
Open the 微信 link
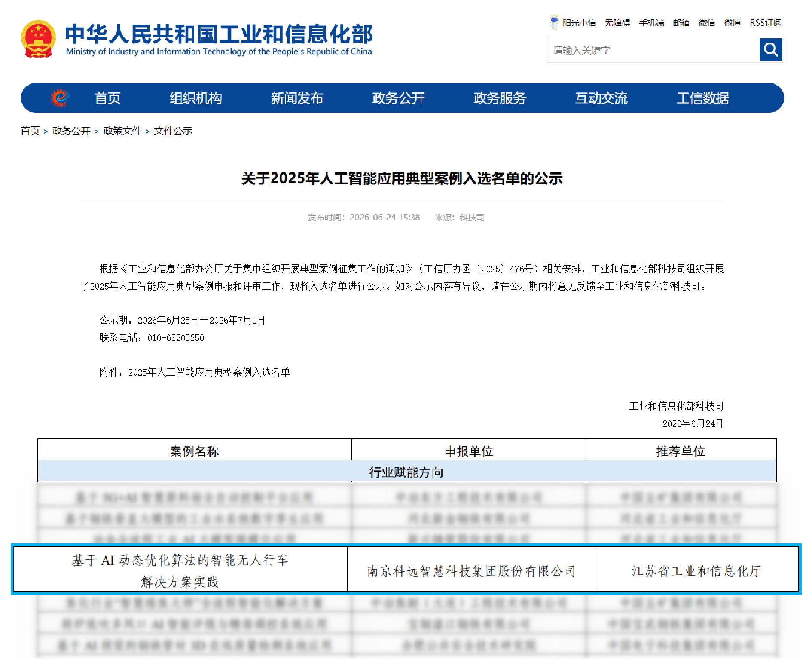[x=707, y=23]
